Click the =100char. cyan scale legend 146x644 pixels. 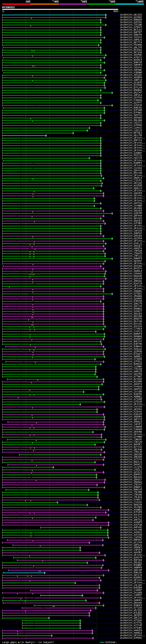108,642
